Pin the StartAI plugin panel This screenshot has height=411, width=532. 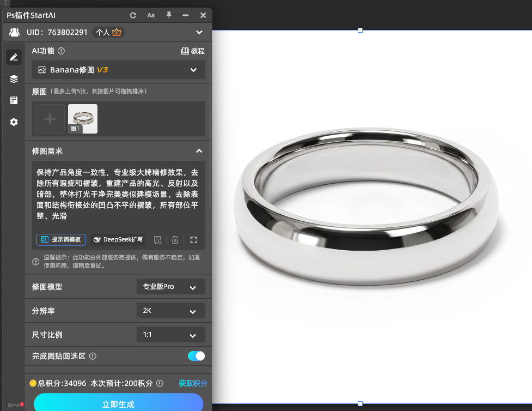[x=169, y=15]
